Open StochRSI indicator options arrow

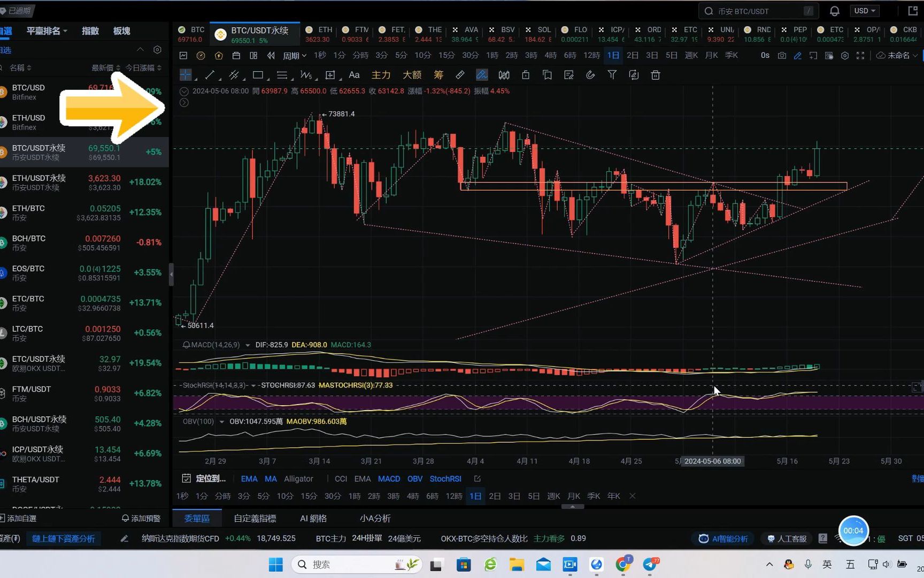(x=253, y=385)
